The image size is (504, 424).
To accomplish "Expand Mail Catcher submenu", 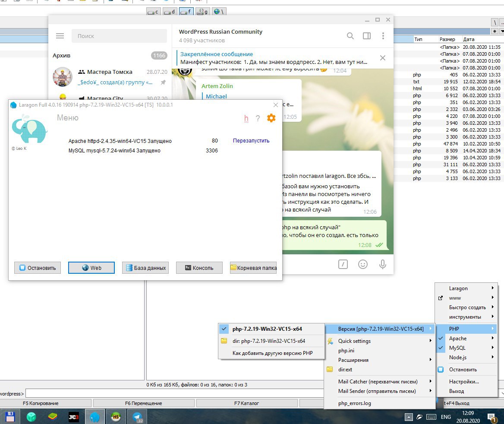I will (379, 382).
